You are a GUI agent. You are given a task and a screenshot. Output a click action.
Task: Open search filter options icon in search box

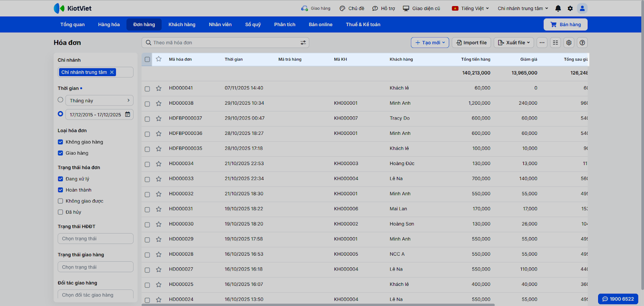point(303,43)
